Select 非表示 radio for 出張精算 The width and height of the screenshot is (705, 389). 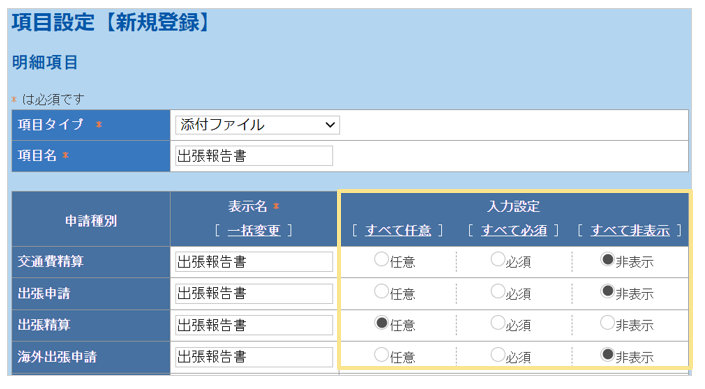[x=607, y=323]
